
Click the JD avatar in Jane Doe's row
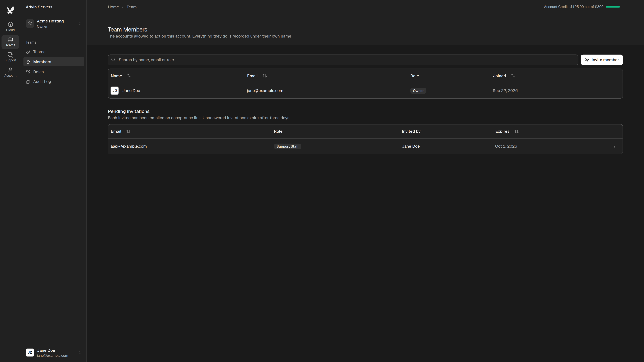click(x=115, y=91)
